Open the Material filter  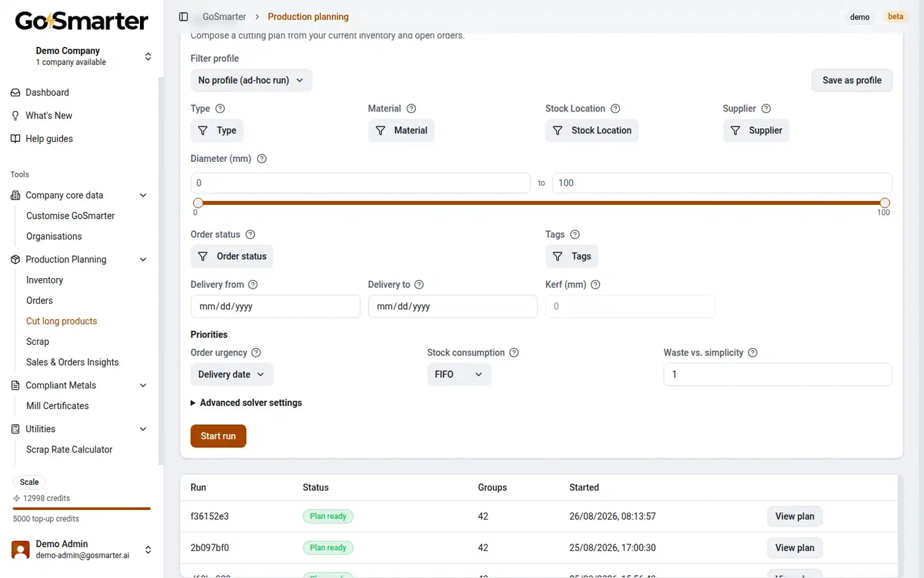(x=401, y=131)
